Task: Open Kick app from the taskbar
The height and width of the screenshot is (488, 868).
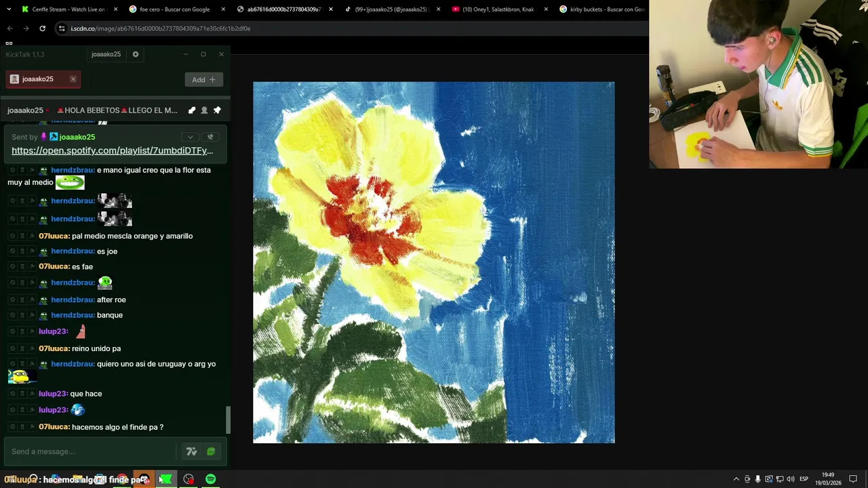Action: [x=165, y=479]
